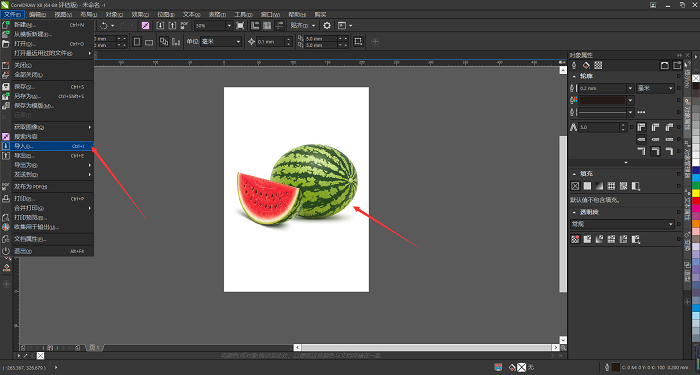Open 发送到 submenu
The width and height of the screenshot is (700, 375).
click(47, 175)
